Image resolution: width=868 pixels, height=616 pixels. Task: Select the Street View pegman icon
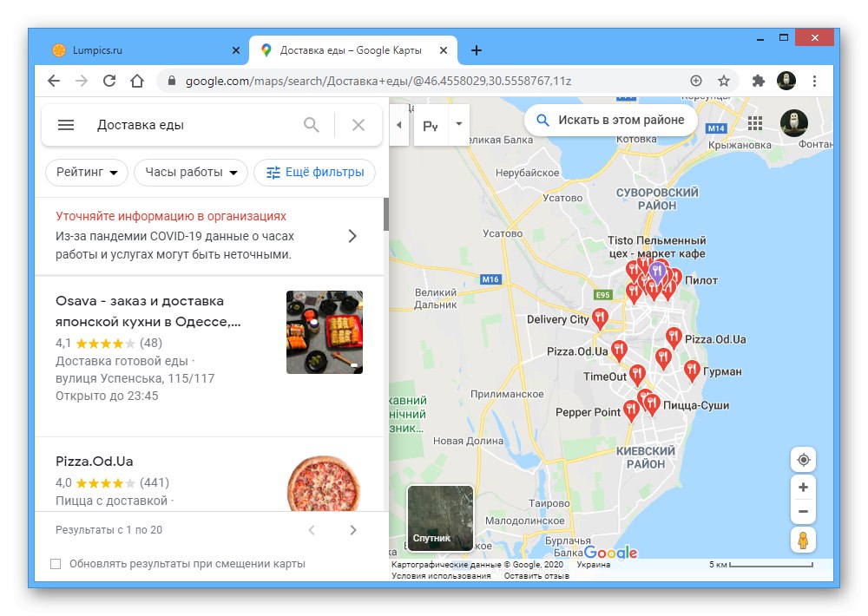coord(804,540)
